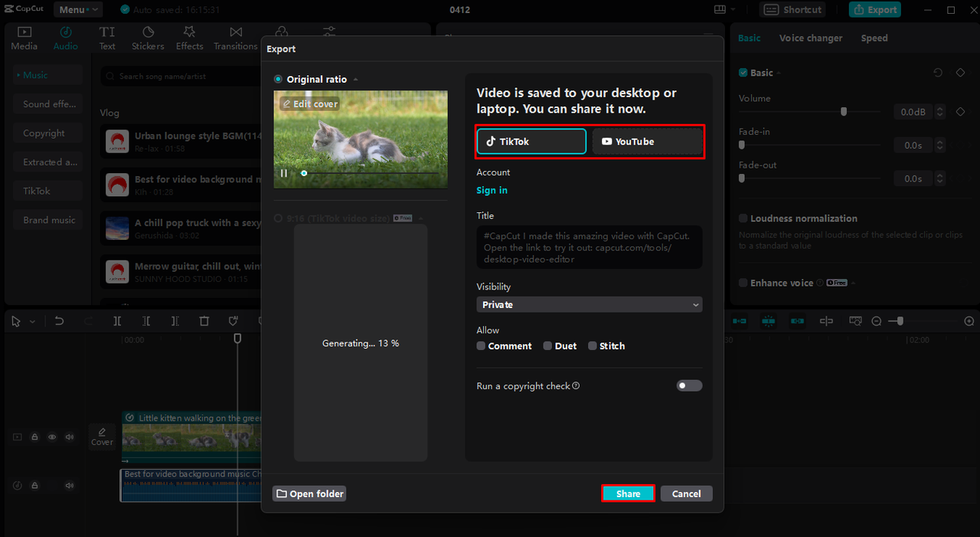Open the Stickers panel
This screenshot has height=537, width=980.
[148, 38]
